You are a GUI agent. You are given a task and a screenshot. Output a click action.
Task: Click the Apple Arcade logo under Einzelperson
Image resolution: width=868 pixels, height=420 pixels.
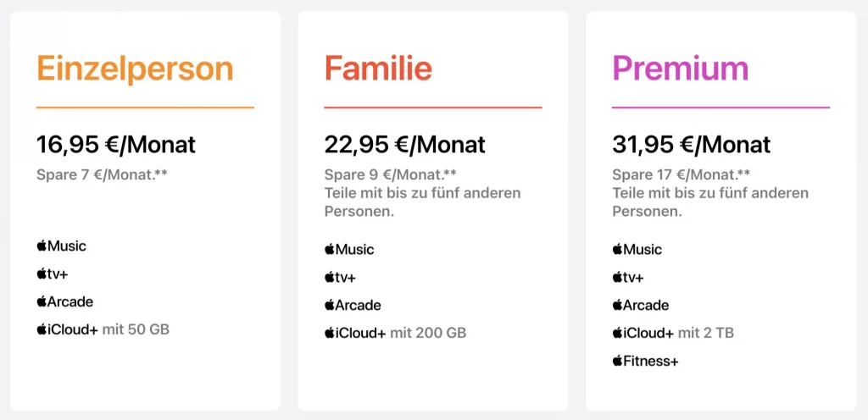pos(64,302)
